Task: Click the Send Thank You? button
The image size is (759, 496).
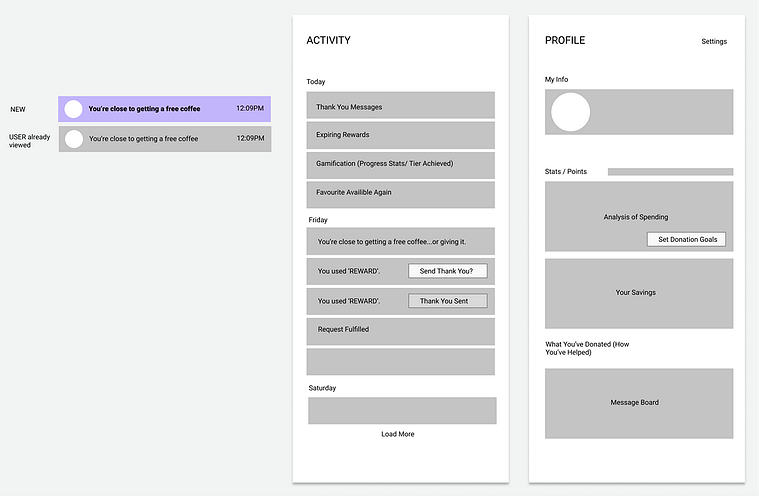Action: pyautogui.click(x=448, y=271)
